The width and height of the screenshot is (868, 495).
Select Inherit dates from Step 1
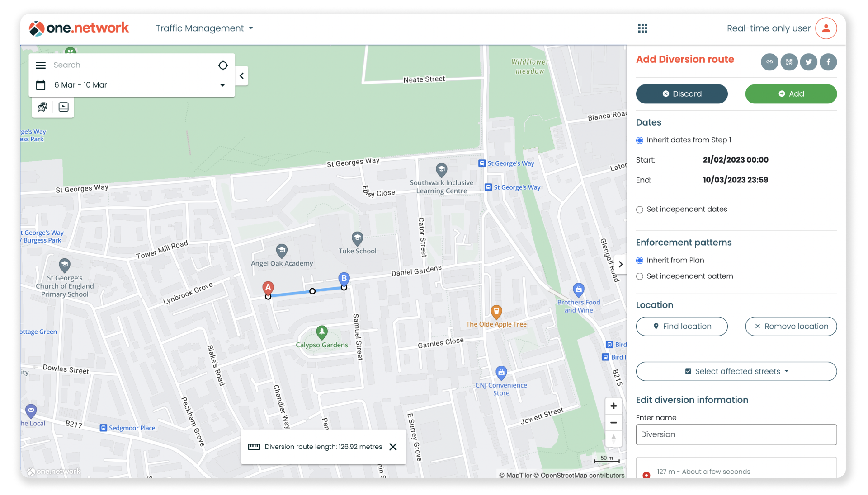pyautogui.click(x=640, y=140)
